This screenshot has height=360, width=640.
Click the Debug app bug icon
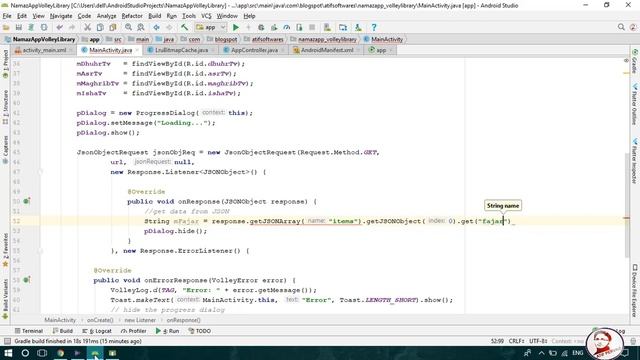click(x=261, y=27)
